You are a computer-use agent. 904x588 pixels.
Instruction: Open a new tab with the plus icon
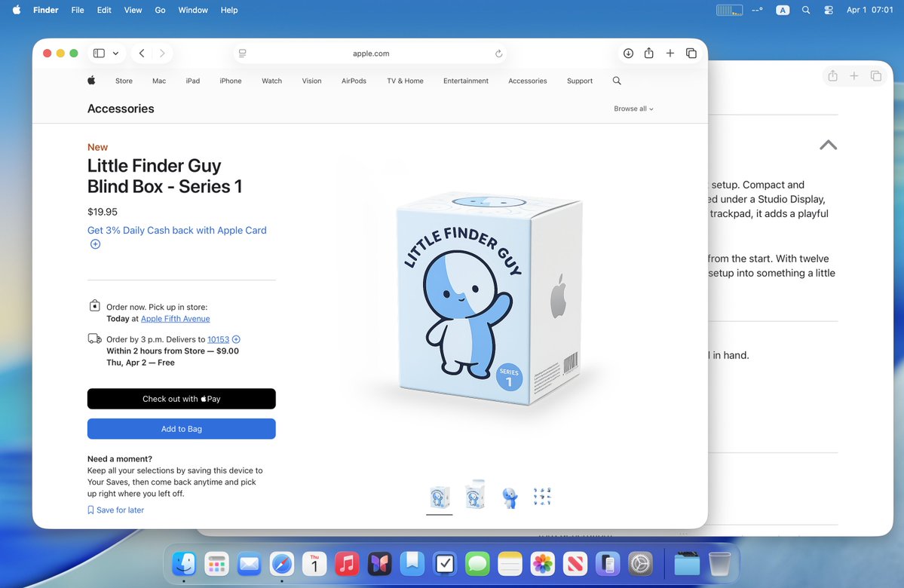pos(670,53)
